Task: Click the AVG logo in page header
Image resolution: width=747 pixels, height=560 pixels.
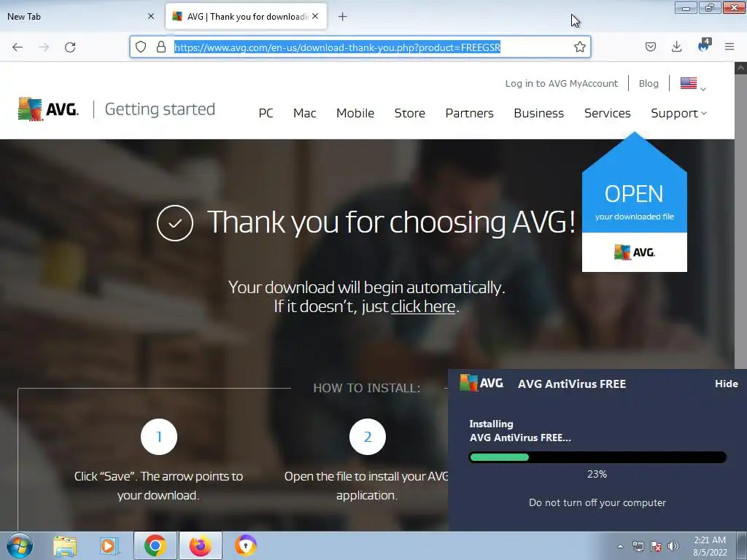Action: (x=49, y=109)
